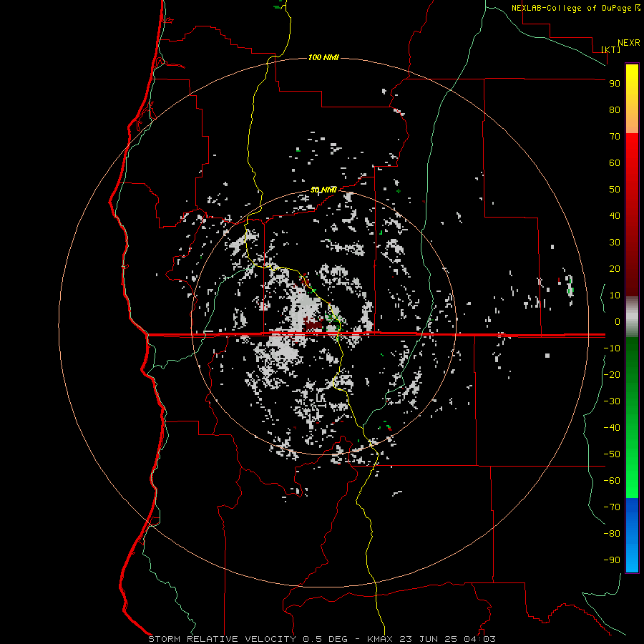The height and width of the screenshot is (644, 644).
Task: Select the positive 20 velocity scale label
Action: pyautogui.click(x=615, y=269)
